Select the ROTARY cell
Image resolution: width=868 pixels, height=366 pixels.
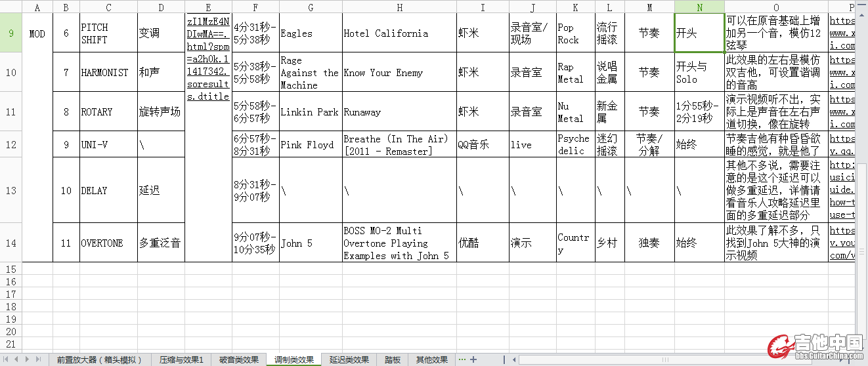(x=108, y=112)
